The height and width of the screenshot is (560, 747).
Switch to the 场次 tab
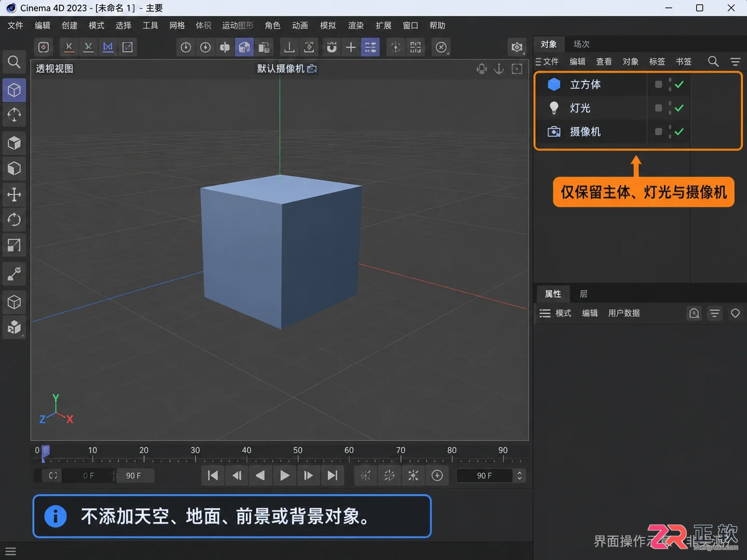pyautogui.click(x=582, y=44)
